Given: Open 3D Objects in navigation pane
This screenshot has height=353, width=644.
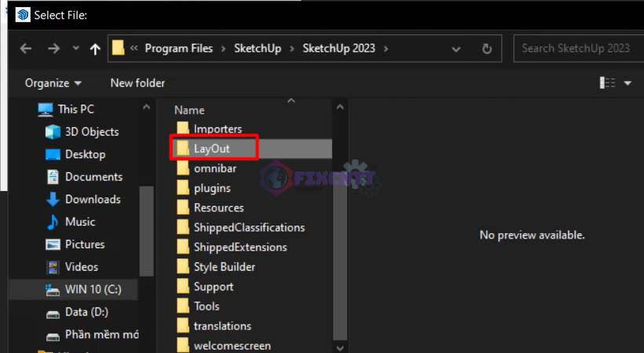Looking at the screenshot, I should coord(82,132).
